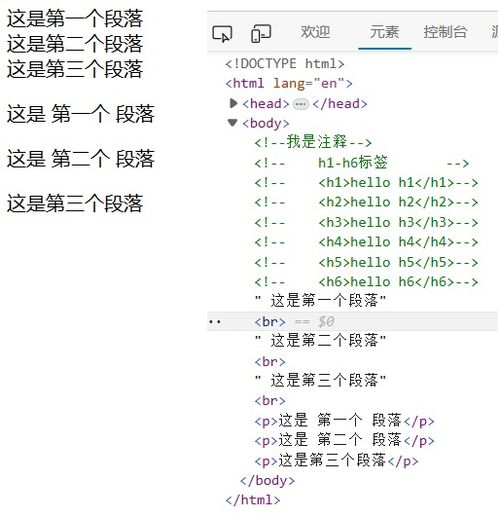Screen dimensions: 499x517
Task: Click the three-dot actions next to selected br
Action: (215, 322)
